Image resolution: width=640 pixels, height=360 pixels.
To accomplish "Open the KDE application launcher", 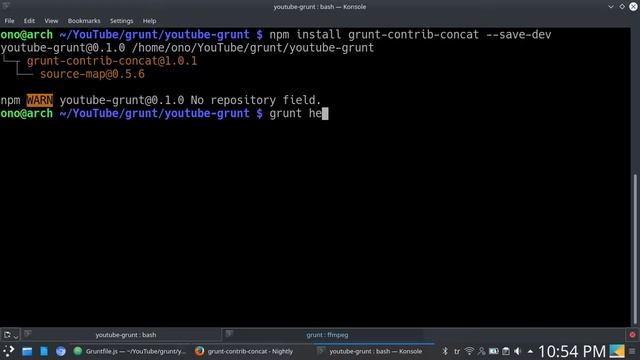I will [8, 351].
